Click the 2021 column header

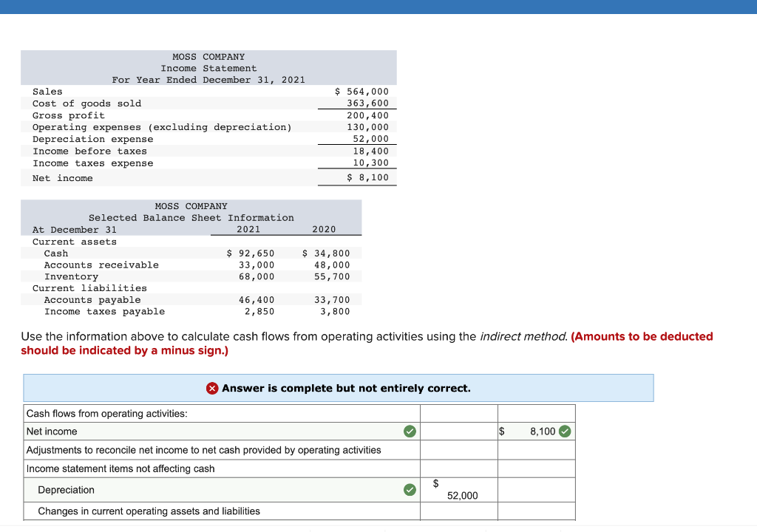pyautogui.click(x=248, y=229)
